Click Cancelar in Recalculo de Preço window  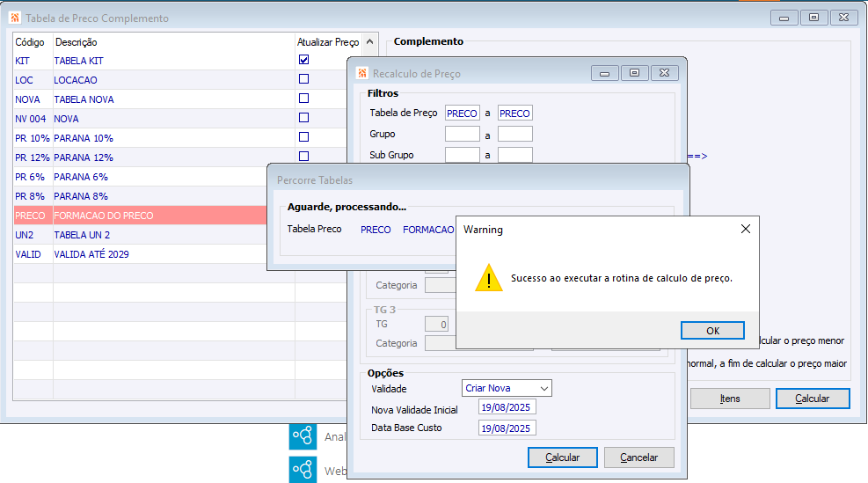(638, 457)
